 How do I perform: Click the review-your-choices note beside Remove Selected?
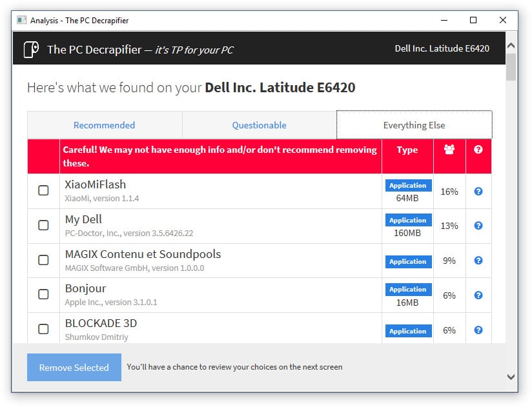(x=234, y=367)
